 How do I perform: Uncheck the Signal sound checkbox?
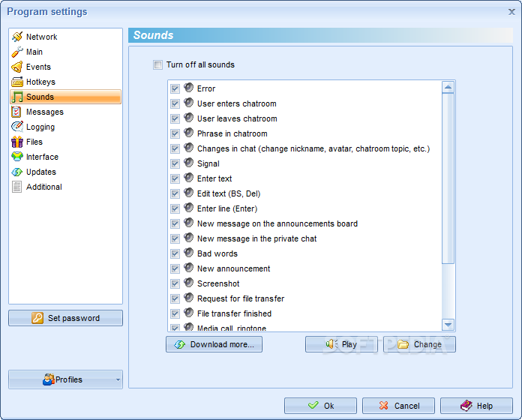tap(175, 163)
